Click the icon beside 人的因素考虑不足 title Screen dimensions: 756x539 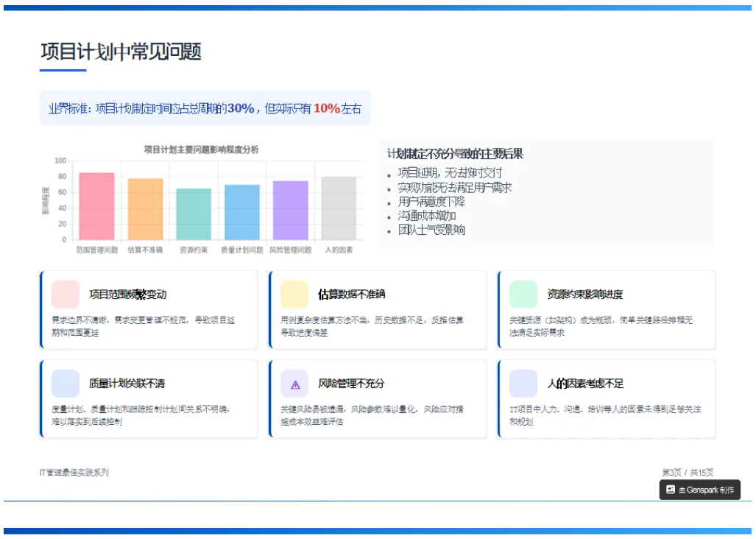523,383
